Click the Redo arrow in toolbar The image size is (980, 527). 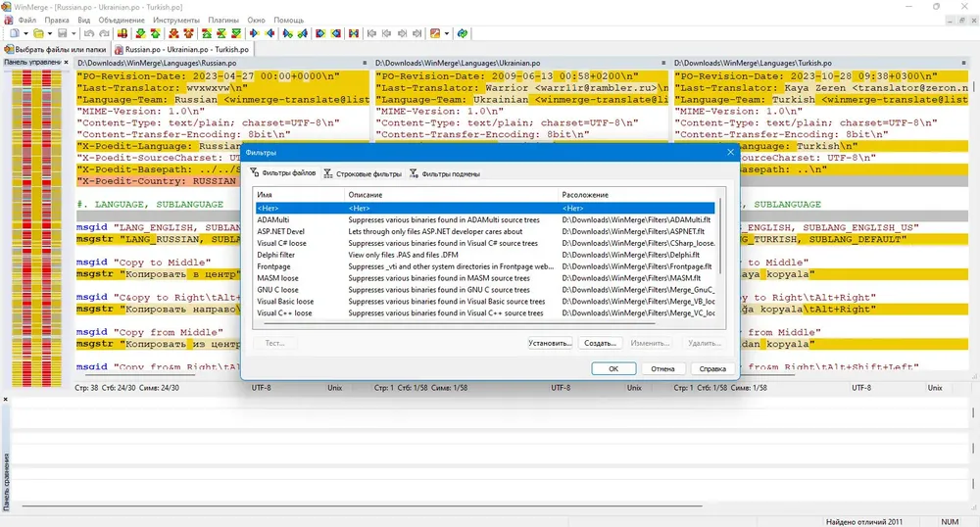[104, 33]
